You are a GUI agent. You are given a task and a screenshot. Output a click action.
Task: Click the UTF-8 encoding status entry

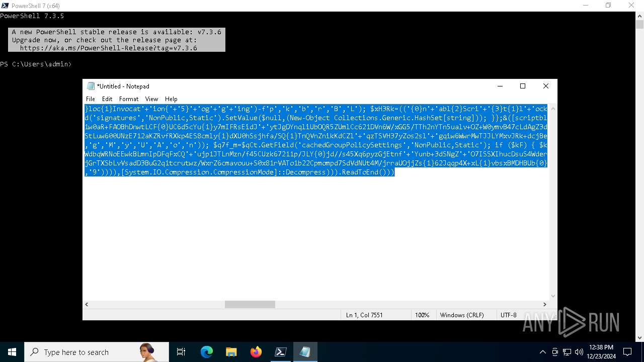(x=509, y=315)
